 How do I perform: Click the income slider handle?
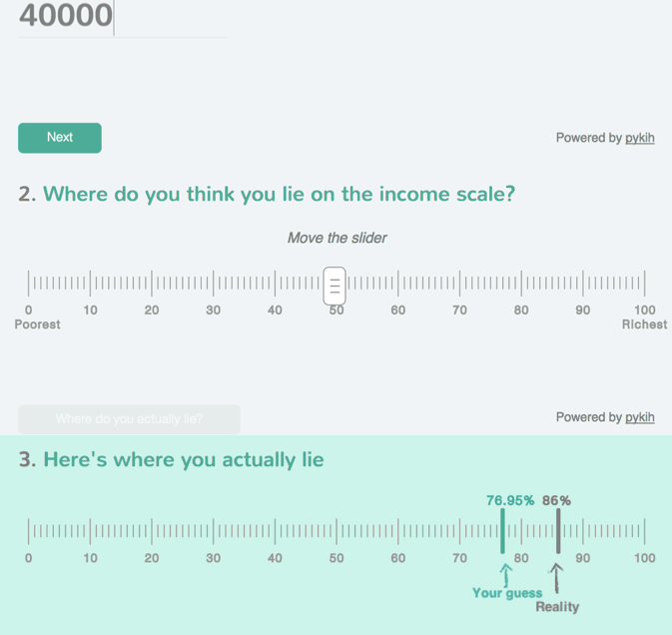[x=335, y=286]
